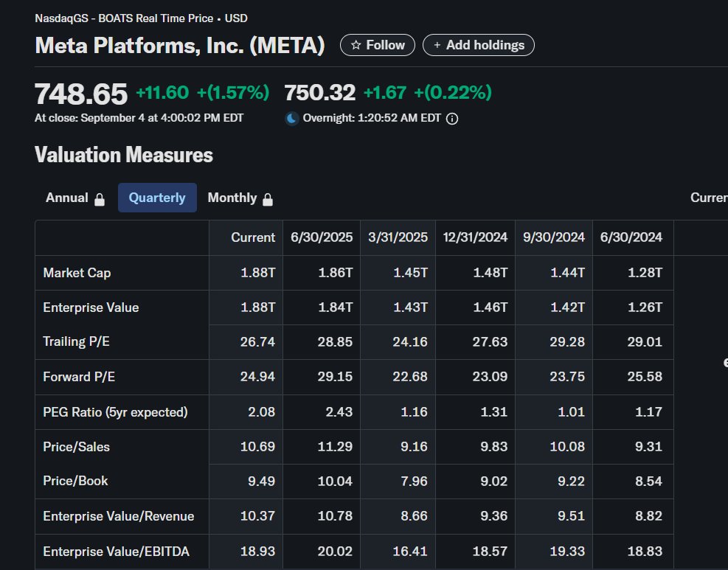This screenshot has width=728, height=570.
Task: Click the 6/30/2025 column header
Action: pyautogui.click(x=322, y=237)
